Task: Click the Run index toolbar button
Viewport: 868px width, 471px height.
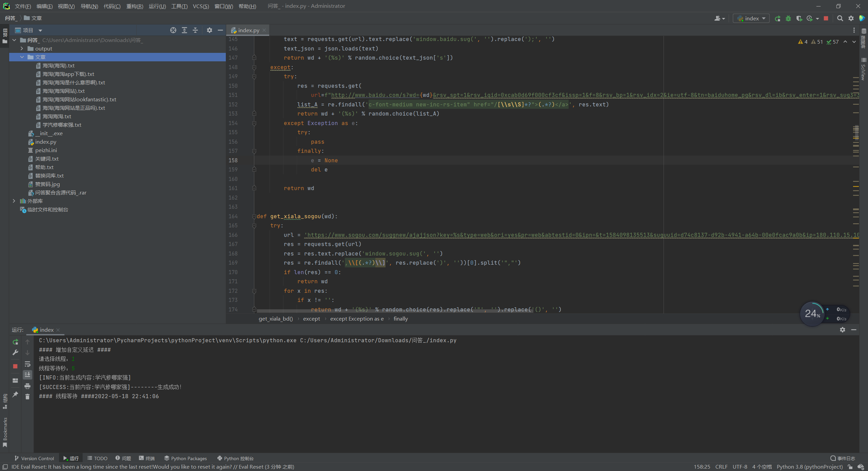Action: [x=777, y=18]
